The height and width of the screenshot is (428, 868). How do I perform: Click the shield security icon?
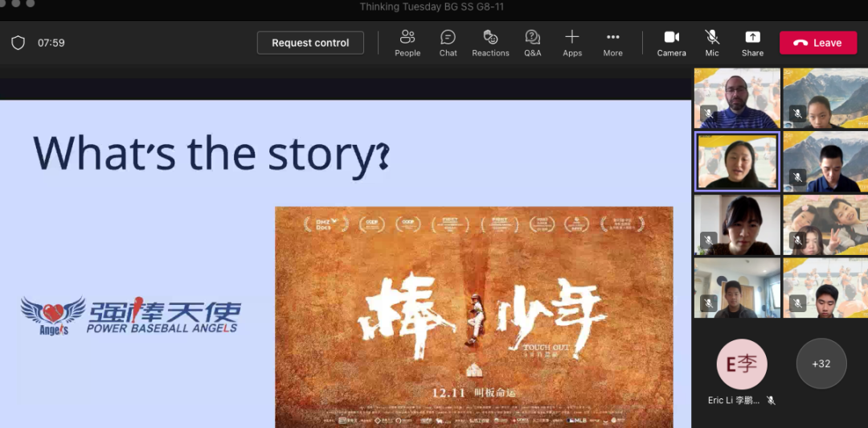18,43
